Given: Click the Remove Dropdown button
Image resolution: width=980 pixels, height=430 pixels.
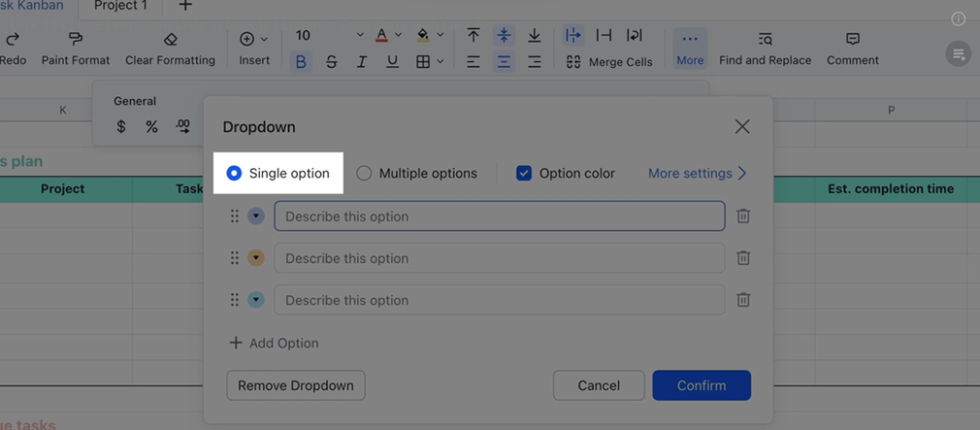Looking at the screenshot, I should (x=296, y=385).
